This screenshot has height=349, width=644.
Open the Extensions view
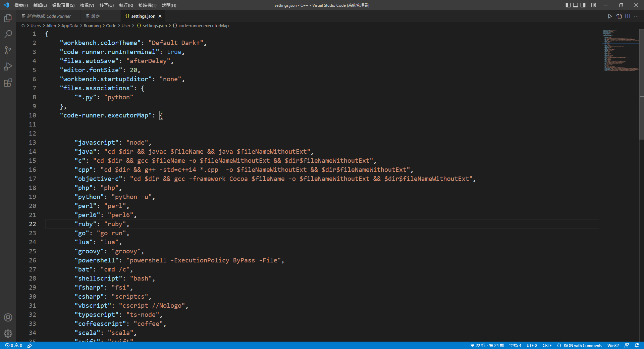(x=8, y=83)
